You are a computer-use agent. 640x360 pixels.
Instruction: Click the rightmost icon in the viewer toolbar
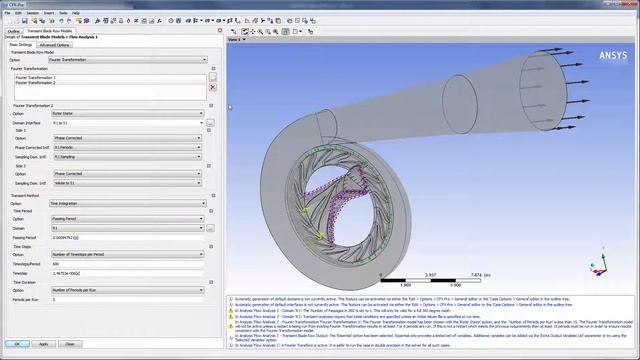pos(311,31)
